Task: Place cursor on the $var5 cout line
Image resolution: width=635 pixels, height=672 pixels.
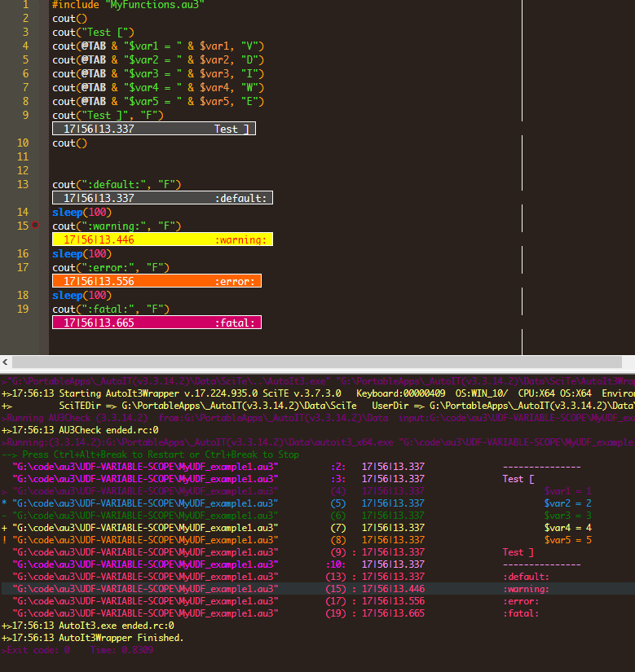Action: coord(158,102)
